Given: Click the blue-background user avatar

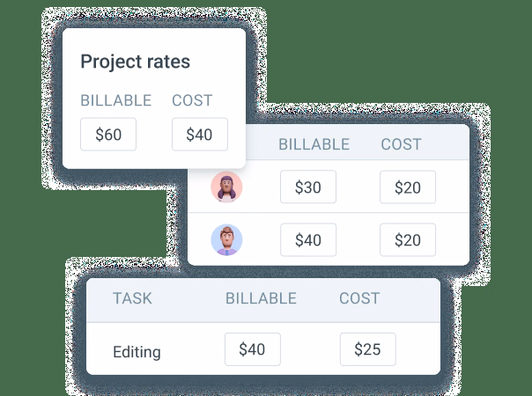Looking at the screenshot, I should 227,239.
